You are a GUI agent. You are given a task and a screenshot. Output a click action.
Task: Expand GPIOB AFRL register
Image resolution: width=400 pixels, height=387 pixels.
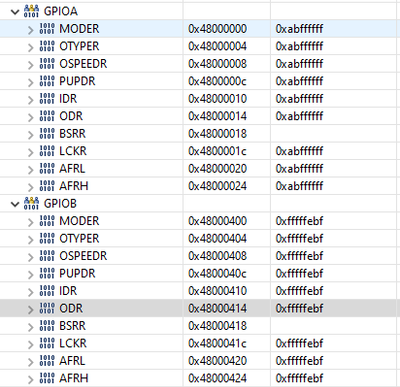[x=31, y=362]
